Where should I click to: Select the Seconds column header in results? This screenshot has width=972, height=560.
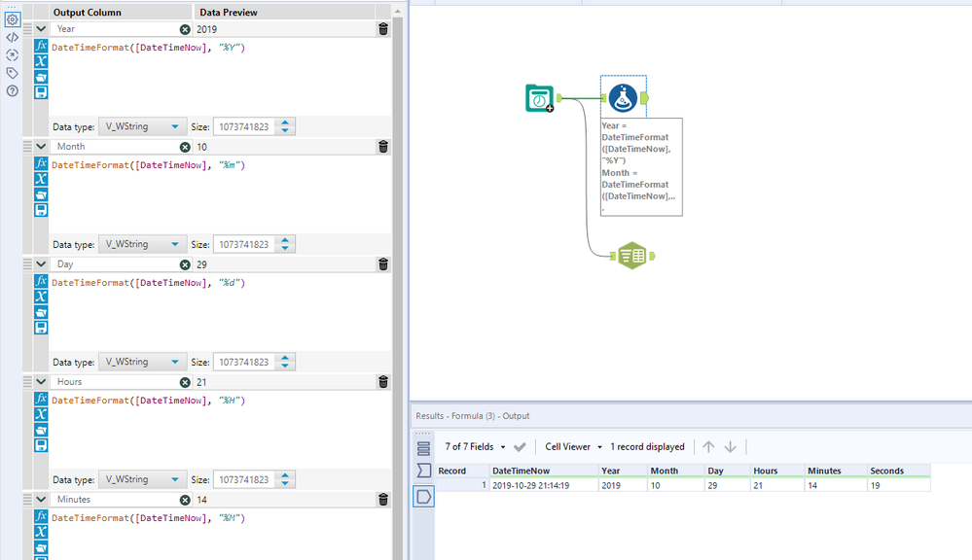pyautogui.click(x=898, y=471)
